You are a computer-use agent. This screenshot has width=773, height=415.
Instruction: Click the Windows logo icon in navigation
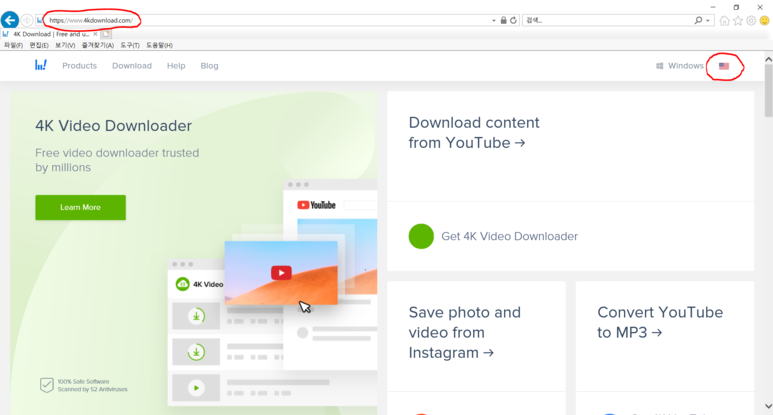660,66
